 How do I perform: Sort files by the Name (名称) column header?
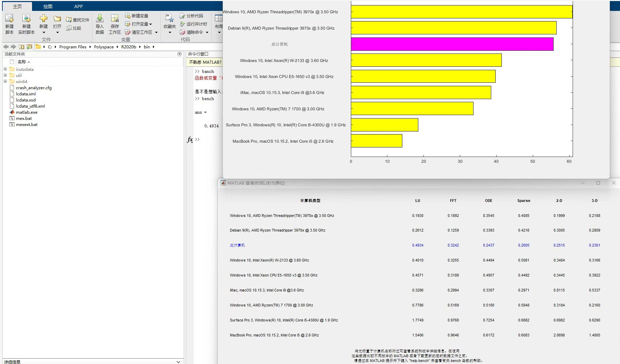click(x=22, y=62)
